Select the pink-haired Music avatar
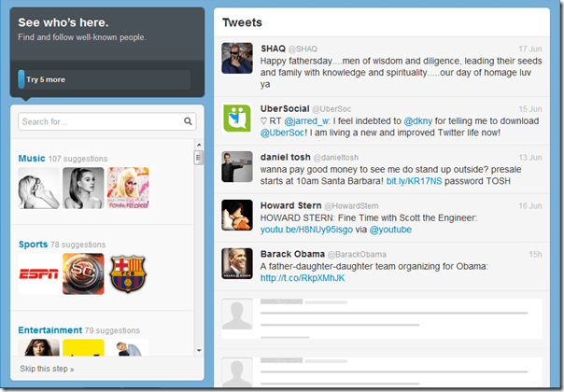The image size is (564, 392). coord(128,188)
